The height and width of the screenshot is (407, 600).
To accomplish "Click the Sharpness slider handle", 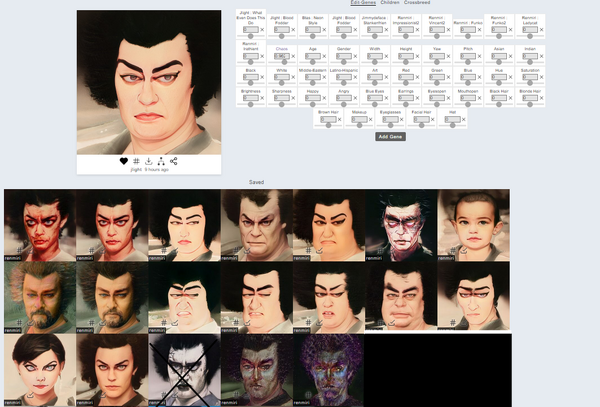I will 282,104.
